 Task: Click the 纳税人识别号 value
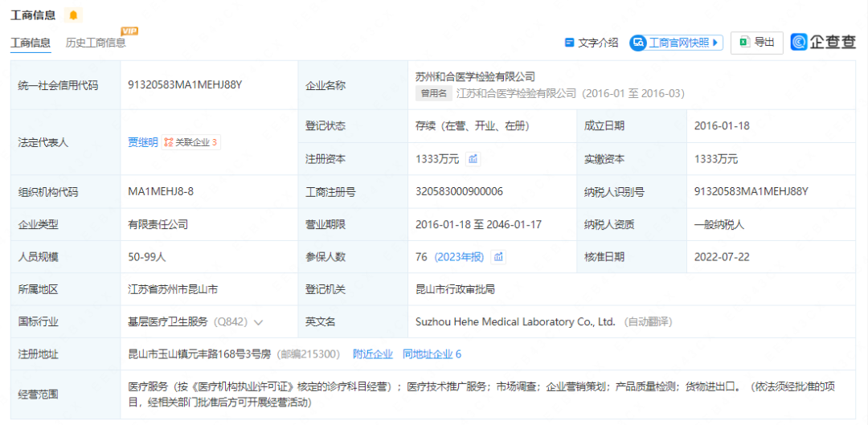coord(751,192)
